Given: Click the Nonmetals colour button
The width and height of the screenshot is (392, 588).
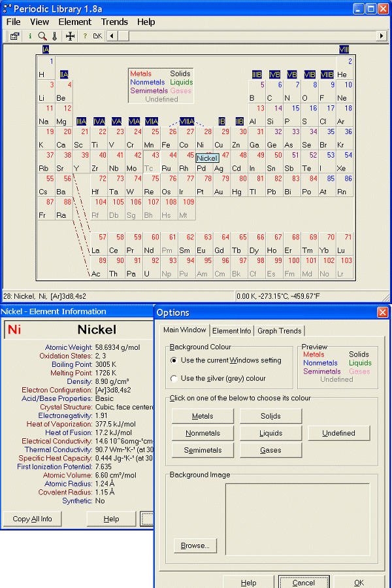Looking at the screenshot, I should point(203,433).
